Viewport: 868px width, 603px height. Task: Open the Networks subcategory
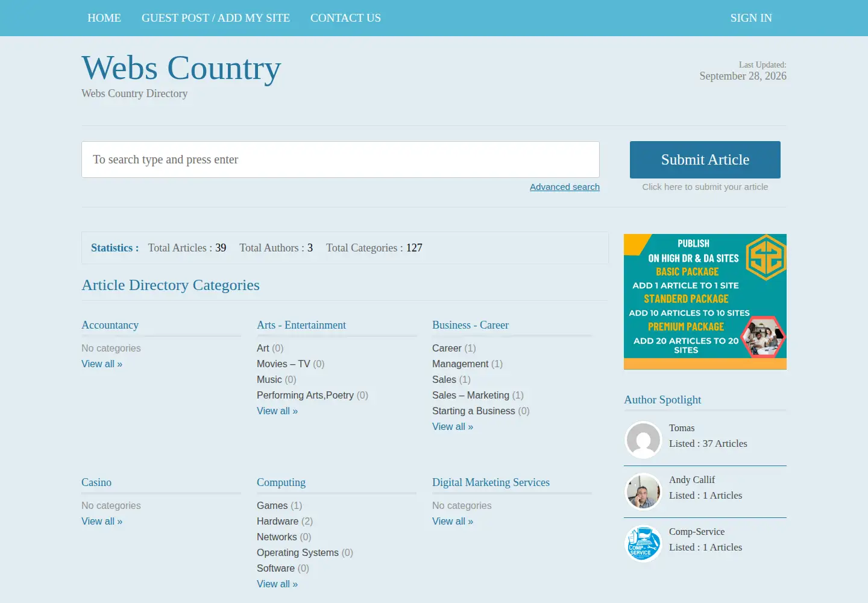tap(277, 537)
